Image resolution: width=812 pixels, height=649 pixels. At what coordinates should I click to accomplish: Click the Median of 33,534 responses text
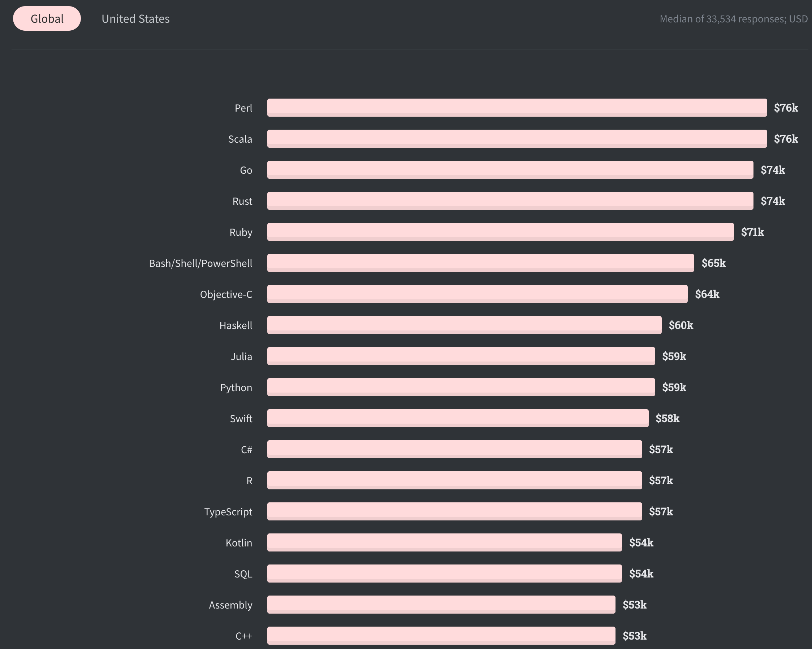point(731,19)
